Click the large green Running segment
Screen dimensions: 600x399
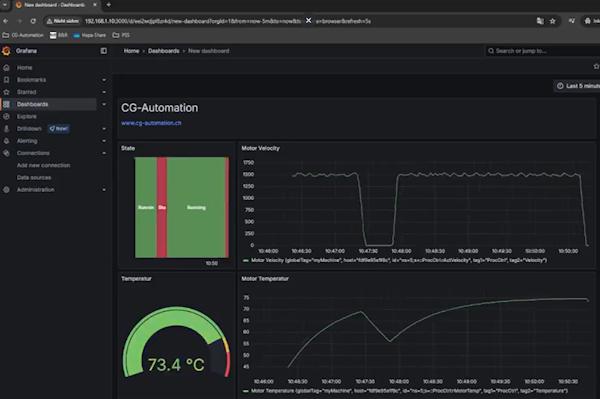point(196,207)
